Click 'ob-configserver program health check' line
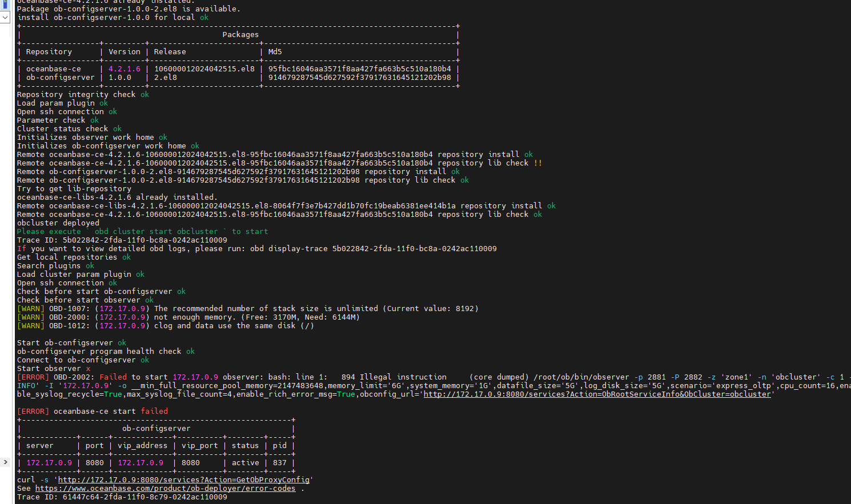Screen dimensions: 851x504 106,352
